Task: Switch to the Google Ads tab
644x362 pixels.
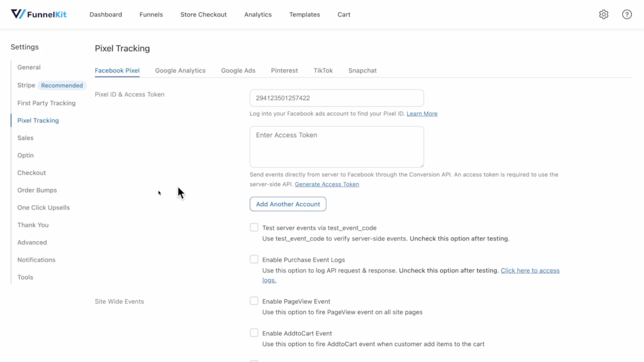Action: pos(238,70)
